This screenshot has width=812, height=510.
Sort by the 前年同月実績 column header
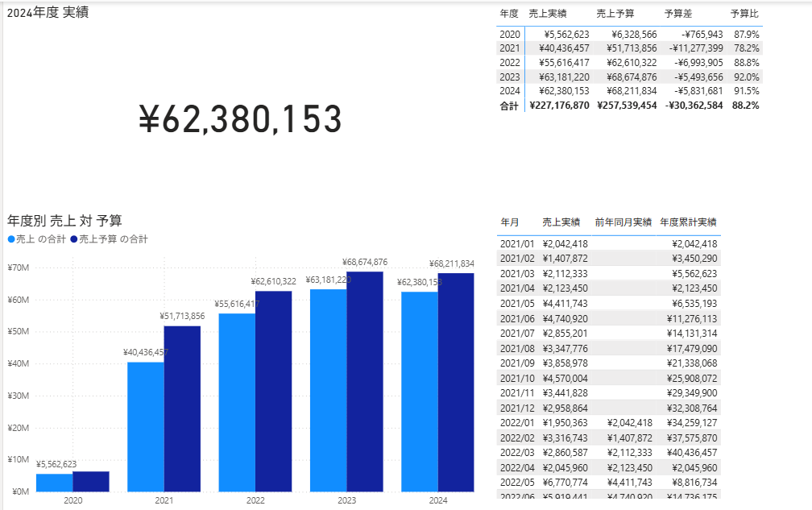coord(623,222)
